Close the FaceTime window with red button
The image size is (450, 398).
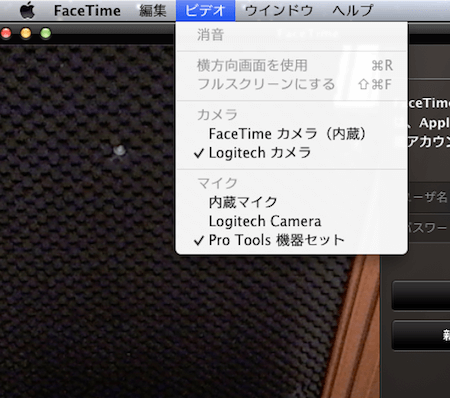tap(6, 33)
